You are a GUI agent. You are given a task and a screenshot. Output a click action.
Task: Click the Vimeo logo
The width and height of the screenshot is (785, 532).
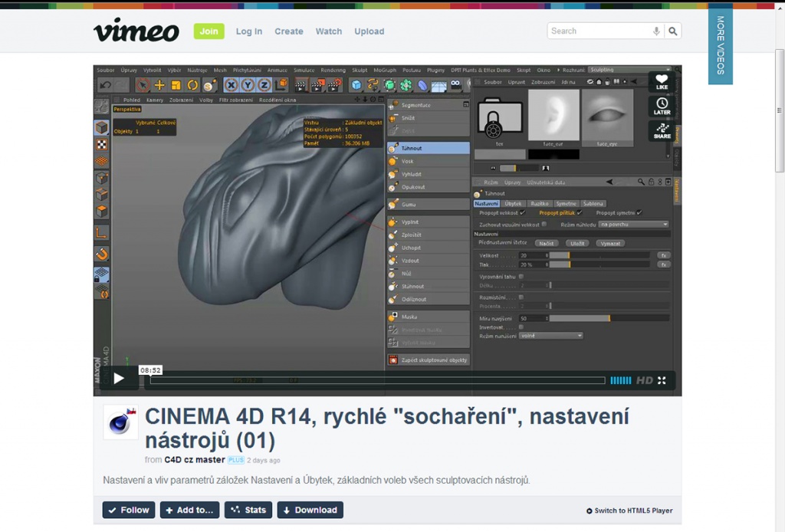click(x=136, y=31)
